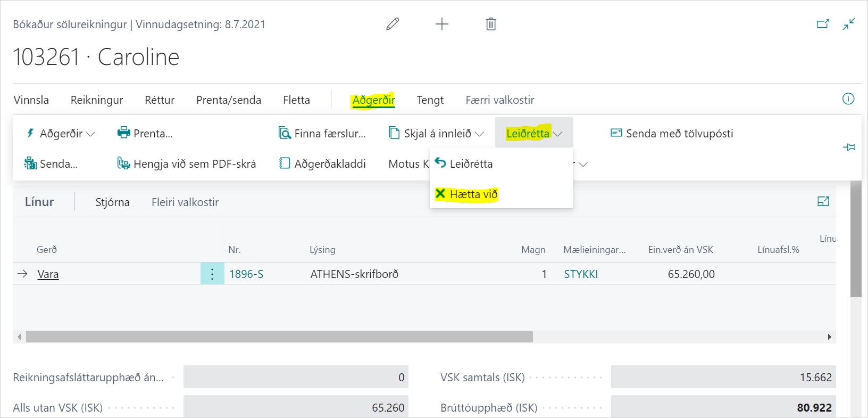The width and height of the screenshot is (868, 418).
Task: Pin the action bar with pin icon
Action: (849, 147)
